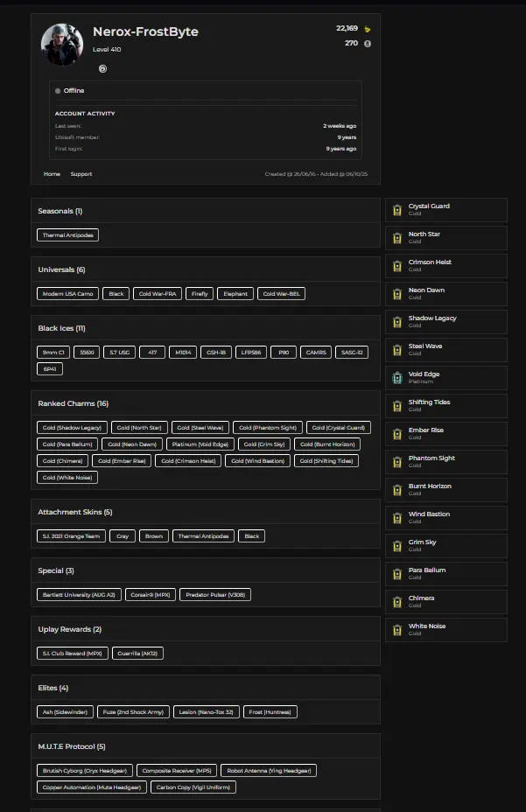Select the Thermal Antipodes seasonal skin tag
Screen dimensions: 526x812
[68, 234]
